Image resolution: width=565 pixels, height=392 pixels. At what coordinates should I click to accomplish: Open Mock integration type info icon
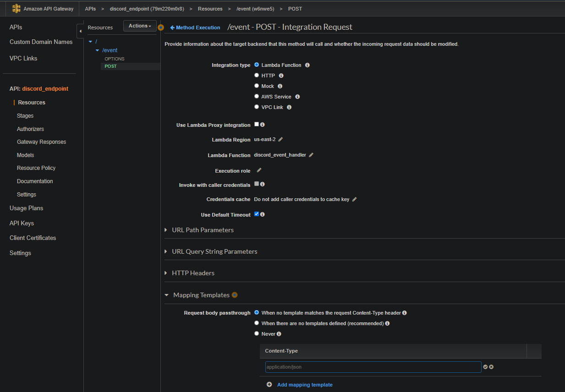280,86
